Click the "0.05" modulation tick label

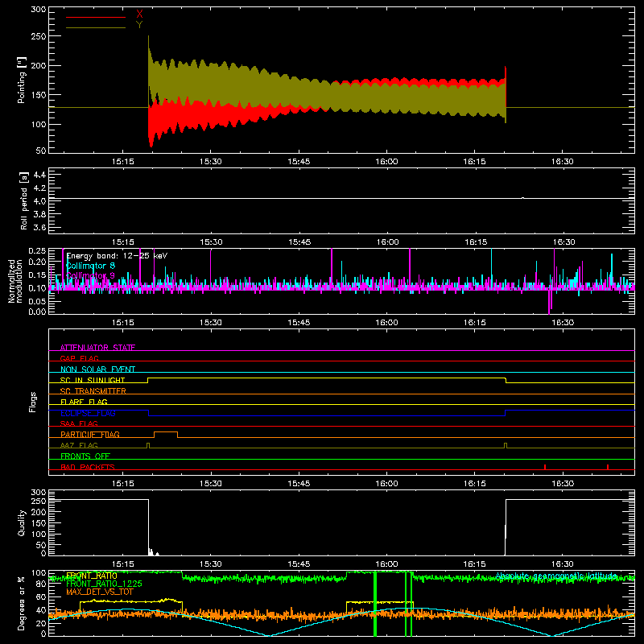coord(38,301)
